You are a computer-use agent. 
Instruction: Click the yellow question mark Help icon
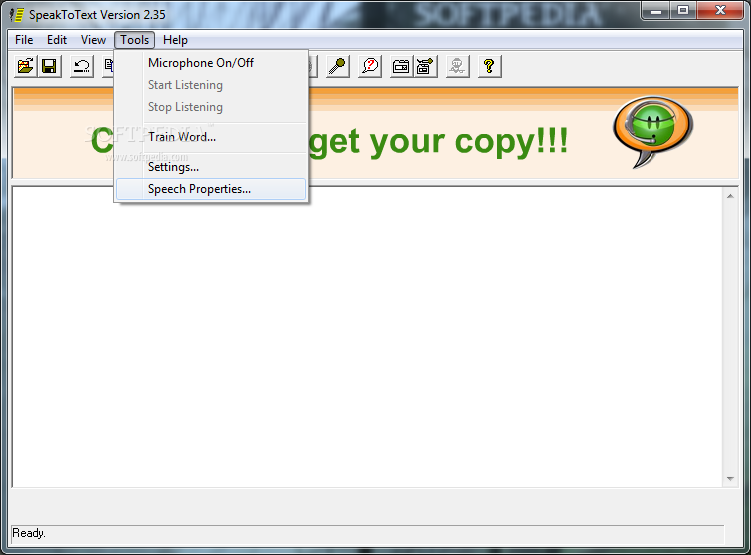point(489,66)
